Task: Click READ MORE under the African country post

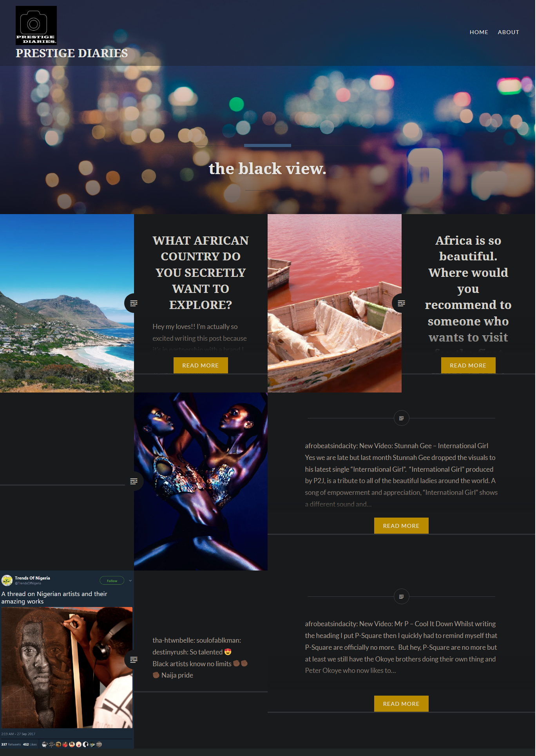Action: (x=201, y=365)
